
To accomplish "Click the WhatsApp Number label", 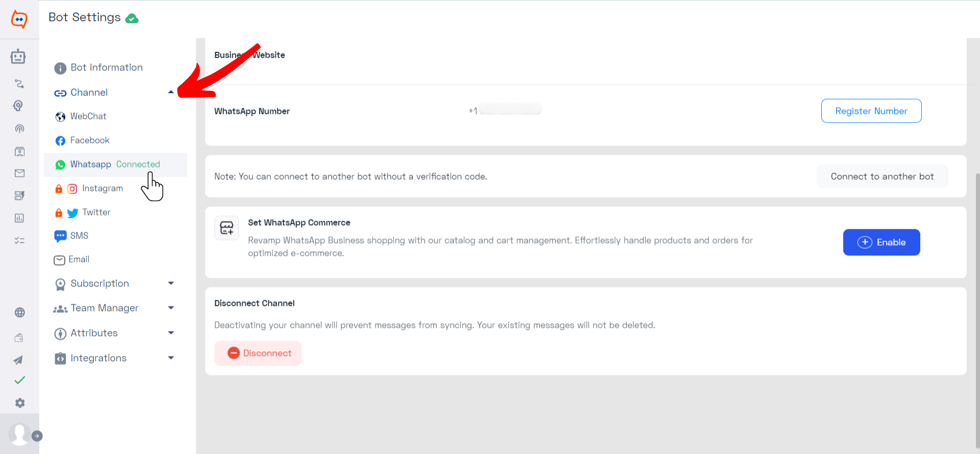I will pos(252,111).
